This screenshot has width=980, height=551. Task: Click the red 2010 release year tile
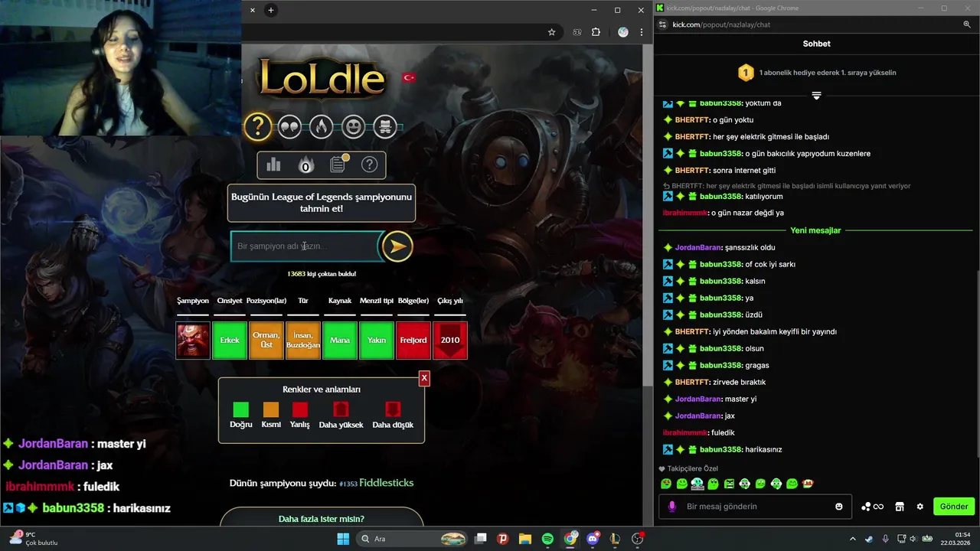[450, 341]
